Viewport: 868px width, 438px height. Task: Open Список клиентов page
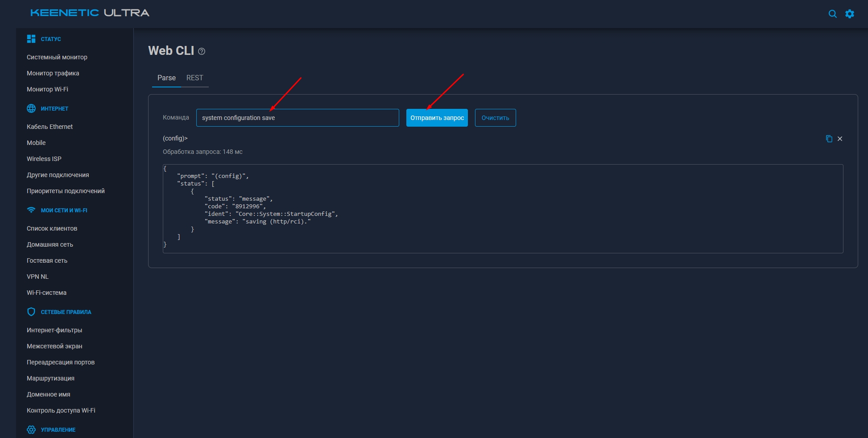(52, 228)
